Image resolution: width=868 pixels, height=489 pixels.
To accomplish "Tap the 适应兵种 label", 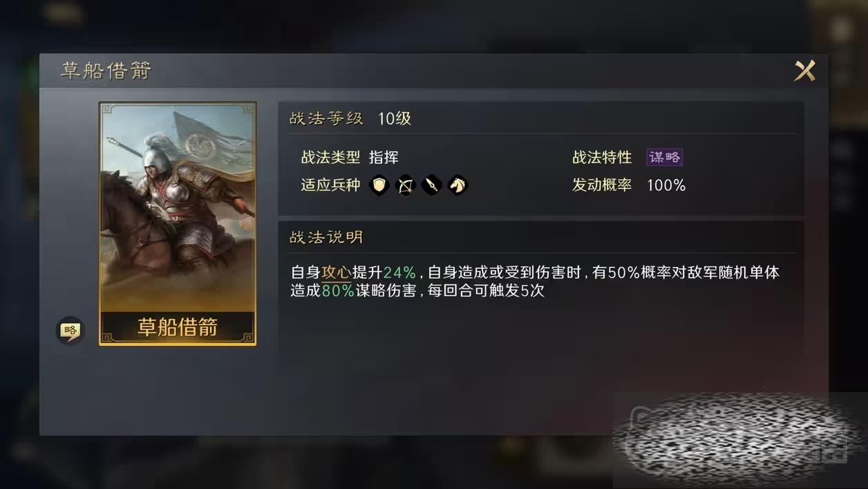I will click(x=330, y=185).
